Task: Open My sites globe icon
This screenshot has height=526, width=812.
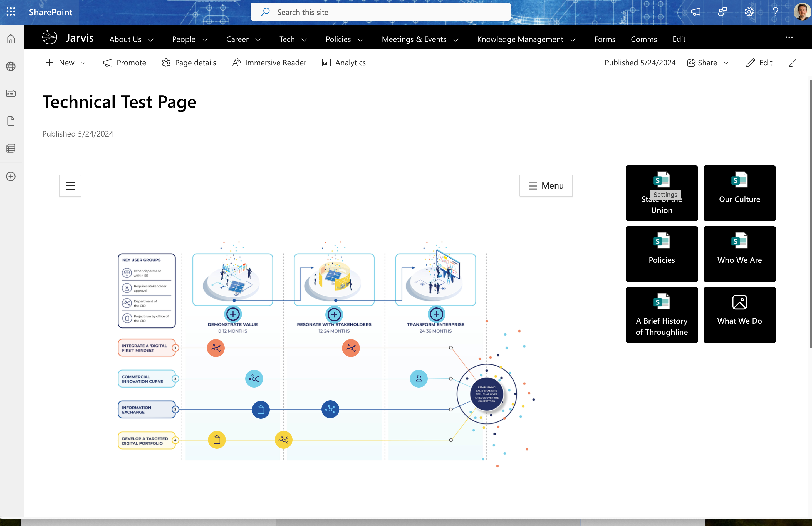Action: 11,66
